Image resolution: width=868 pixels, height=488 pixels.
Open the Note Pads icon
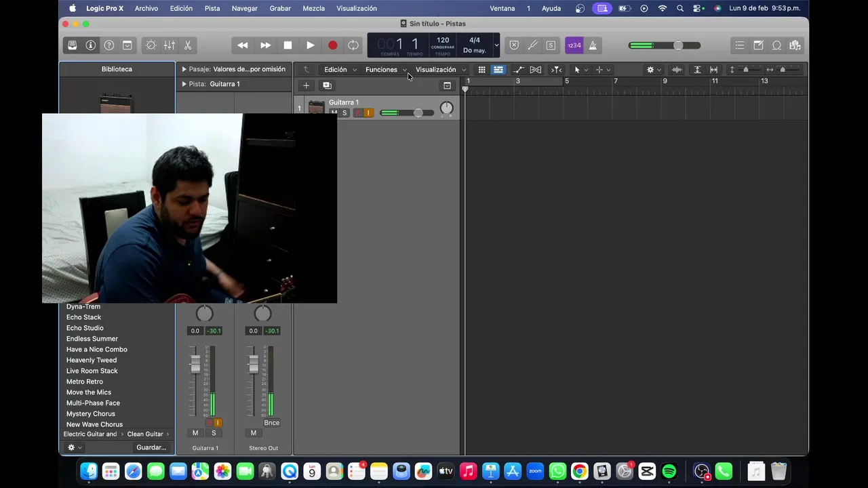[758, 45]
